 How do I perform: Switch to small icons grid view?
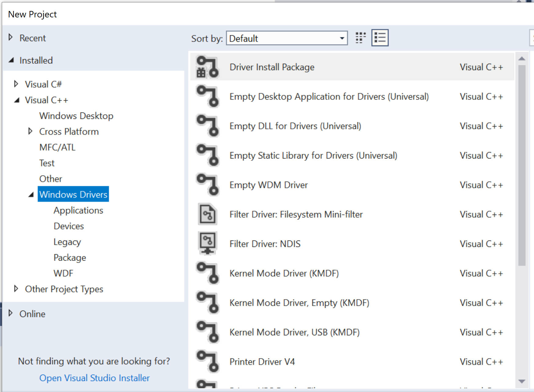tap(361, 38)
